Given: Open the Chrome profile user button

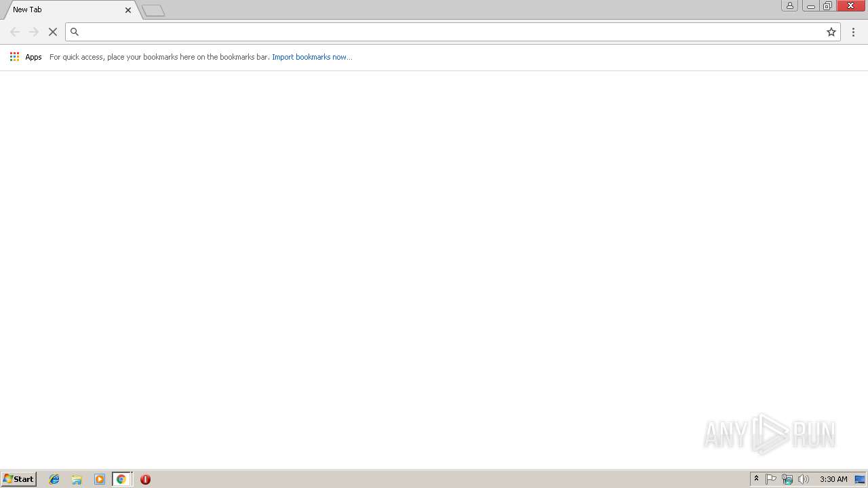Looking at the screenshot, I should [790, 5].
